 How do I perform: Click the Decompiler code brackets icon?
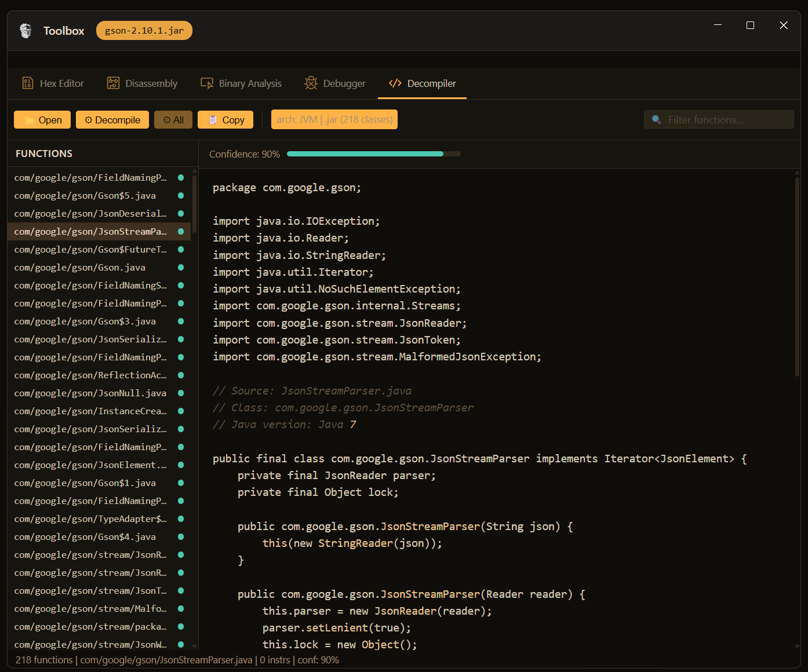395,83
